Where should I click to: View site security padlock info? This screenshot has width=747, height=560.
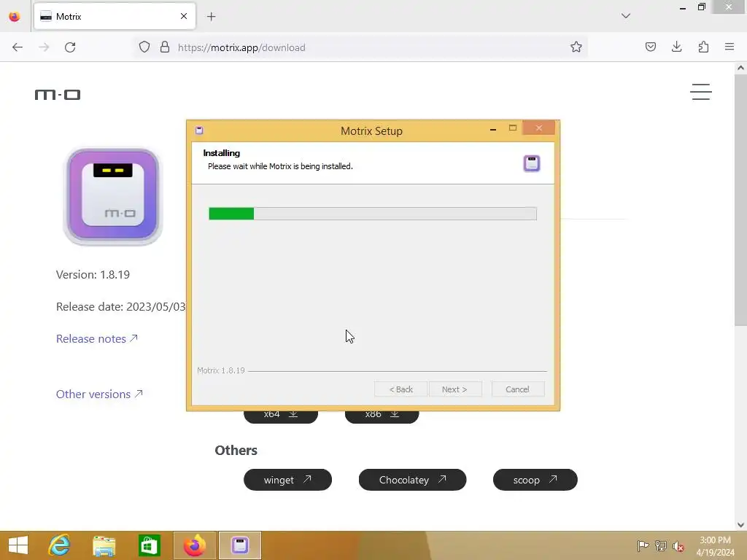(x=165, y=47)
